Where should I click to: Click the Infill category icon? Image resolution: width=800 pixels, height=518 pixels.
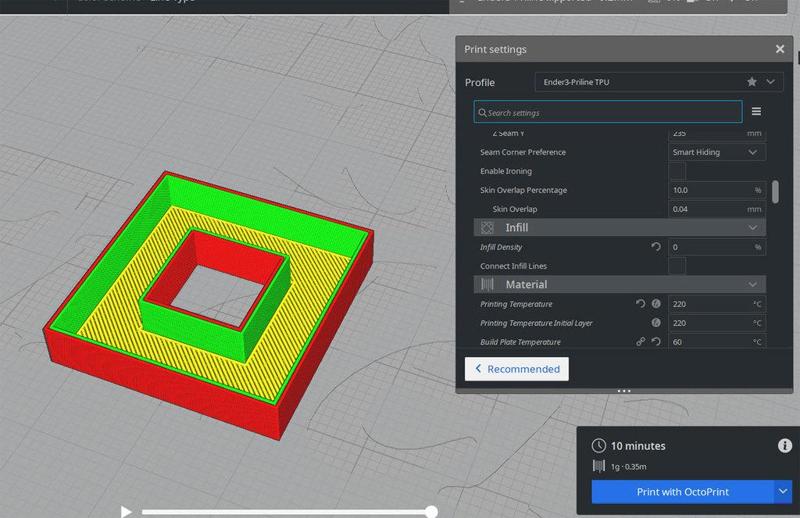tap(487, 228)
